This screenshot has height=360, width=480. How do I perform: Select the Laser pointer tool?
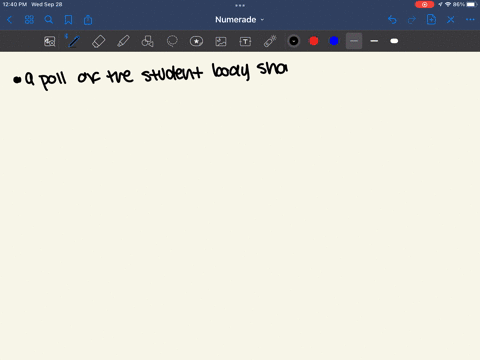point(270,41)
